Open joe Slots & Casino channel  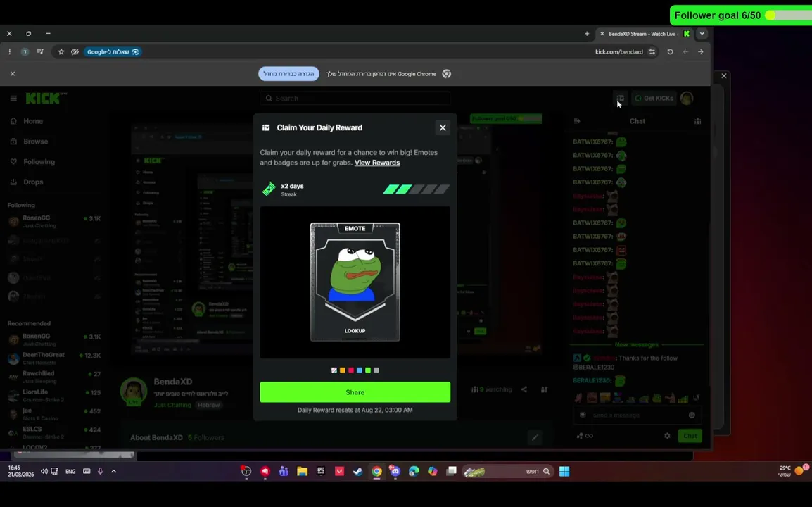coord(54,414)
